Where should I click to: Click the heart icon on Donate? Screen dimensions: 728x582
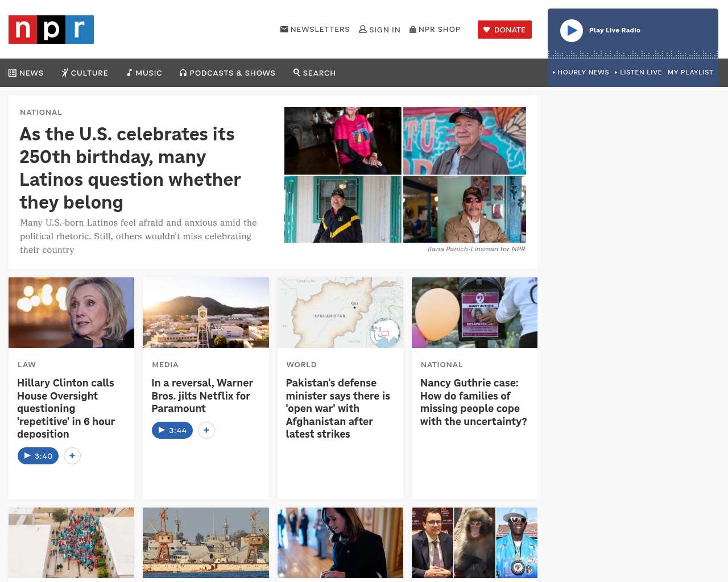tap(487, 30)
